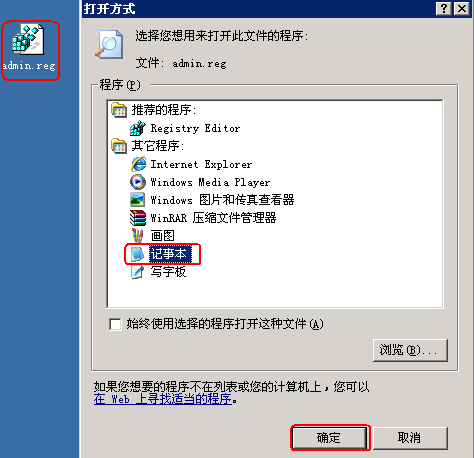Choose the 画图 paint program icon
Image resolution: width=474 pixels, height=458 pixels.
(137, 236)
